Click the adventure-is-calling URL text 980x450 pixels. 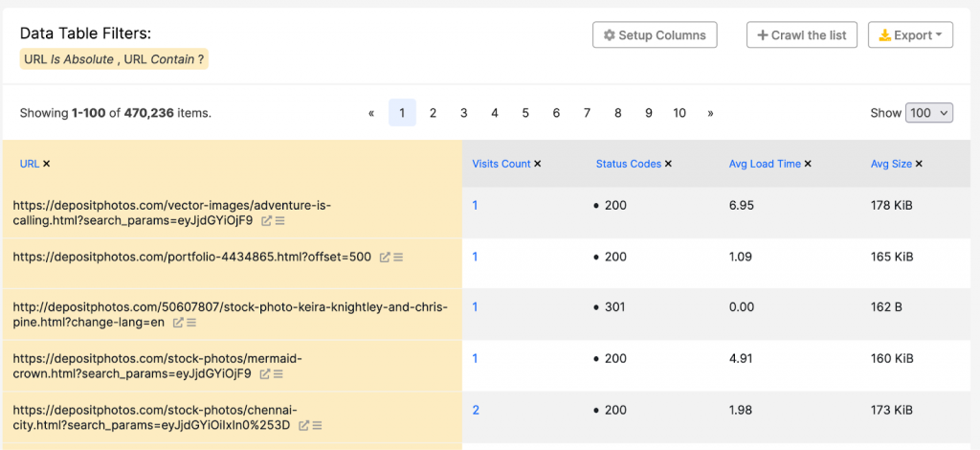tap(172, 213)
